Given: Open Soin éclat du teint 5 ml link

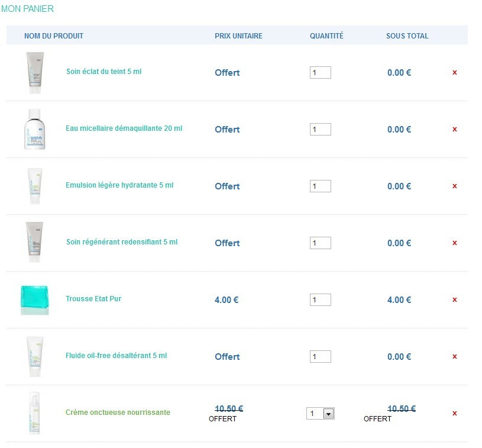Looking at the screenshot, I should pyautogui.click(x=103, y=72).
